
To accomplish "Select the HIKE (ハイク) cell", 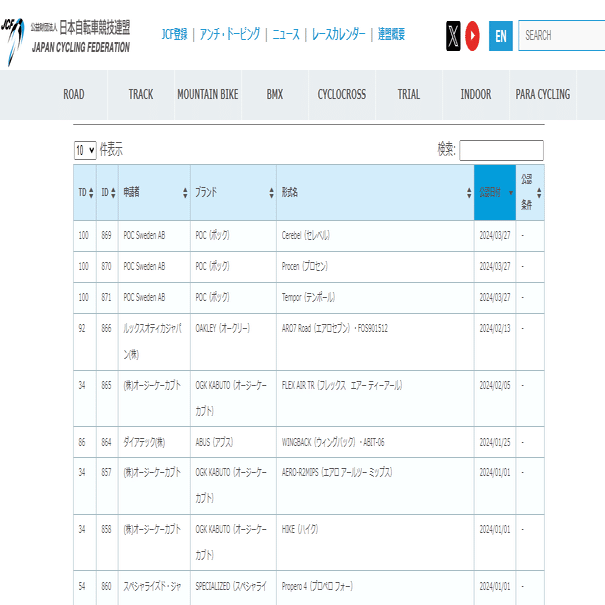I will pyautogui.click(x=375, y=542).
